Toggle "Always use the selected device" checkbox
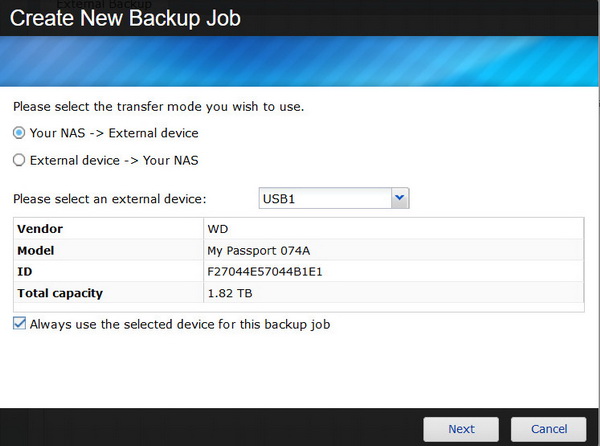The width and height of the screenshot is (600, 446). point(20,324)
